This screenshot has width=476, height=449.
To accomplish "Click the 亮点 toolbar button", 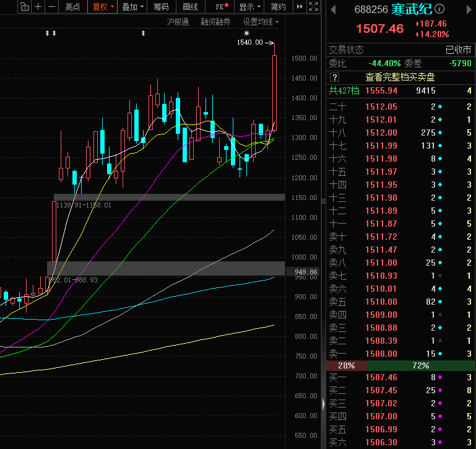I will click(x=73, y=7).
